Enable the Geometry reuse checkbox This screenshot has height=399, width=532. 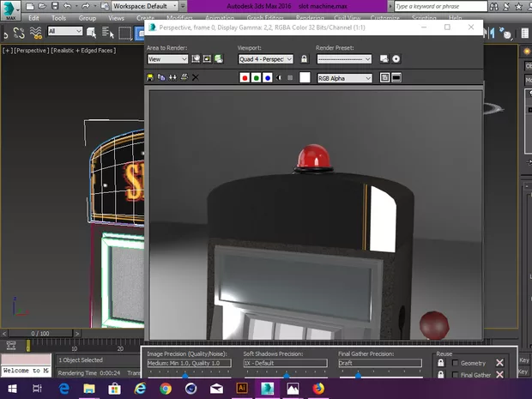coord(455,363)
